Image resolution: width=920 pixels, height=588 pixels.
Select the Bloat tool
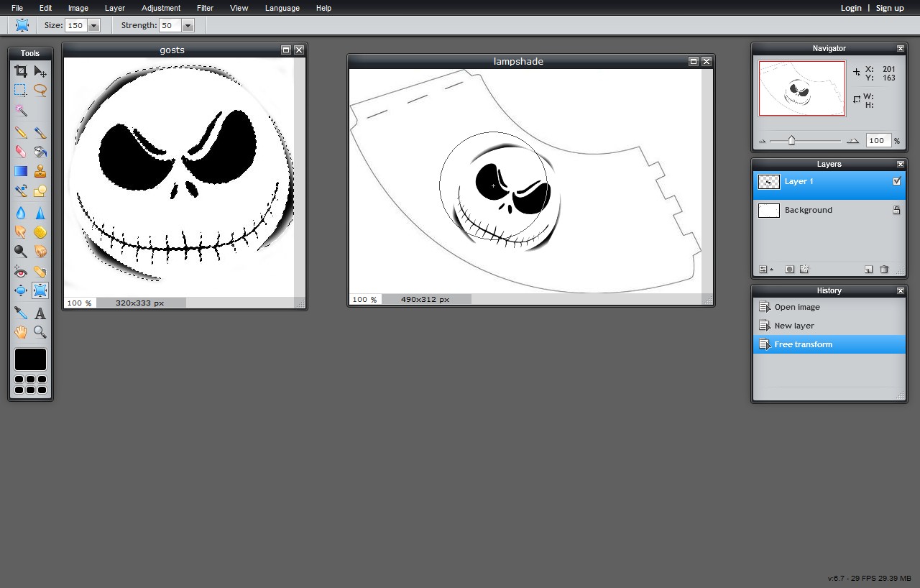(x=21, y=290)
